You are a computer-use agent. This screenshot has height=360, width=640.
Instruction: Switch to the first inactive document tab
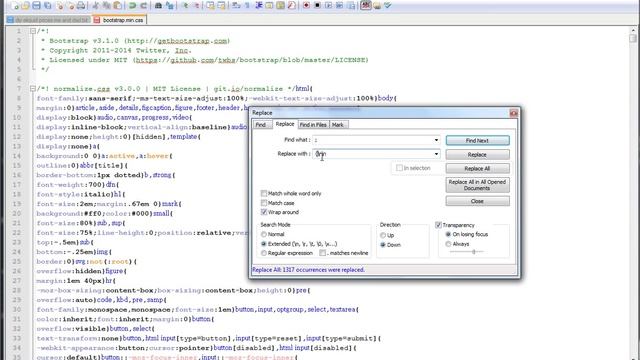pos(48,20)
